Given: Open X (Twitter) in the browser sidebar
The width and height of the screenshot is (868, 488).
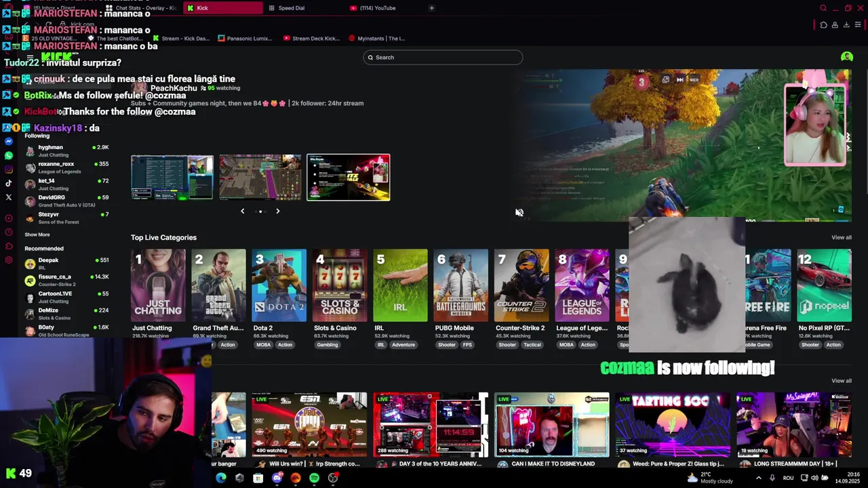Looking at the screenshot, I should 9,197.
